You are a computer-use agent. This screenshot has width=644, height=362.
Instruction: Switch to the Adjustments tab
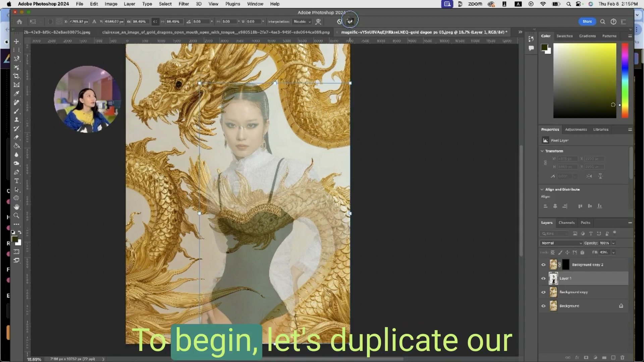click(576, 129)
